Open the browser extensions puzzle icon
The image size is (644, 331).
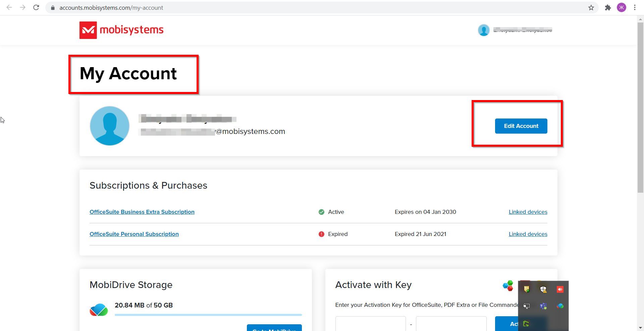(608, 7)
